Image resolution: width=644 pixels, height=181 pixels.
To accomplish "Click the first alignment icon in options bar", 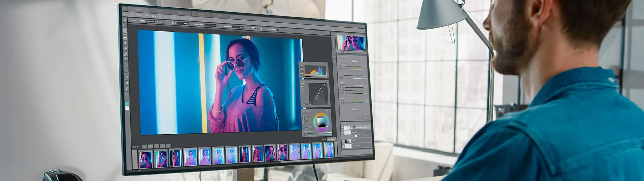I will [x=254, y=28].
